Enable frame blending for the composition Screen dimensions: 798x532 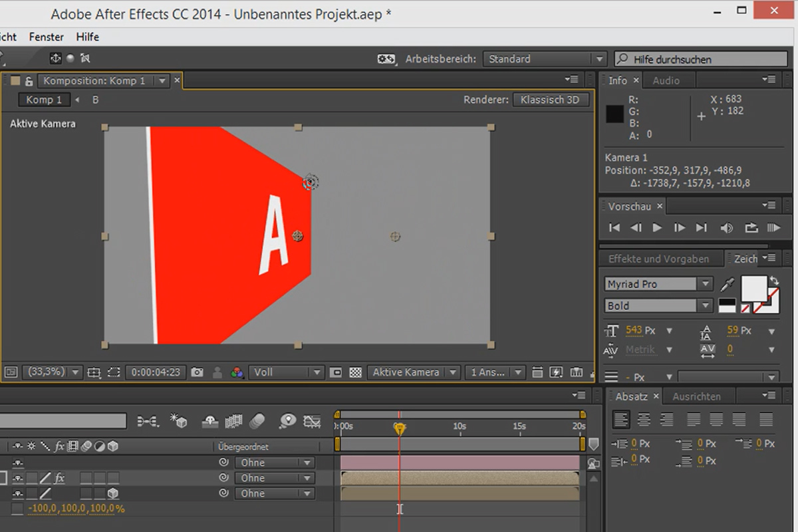[x=233, y=421]
